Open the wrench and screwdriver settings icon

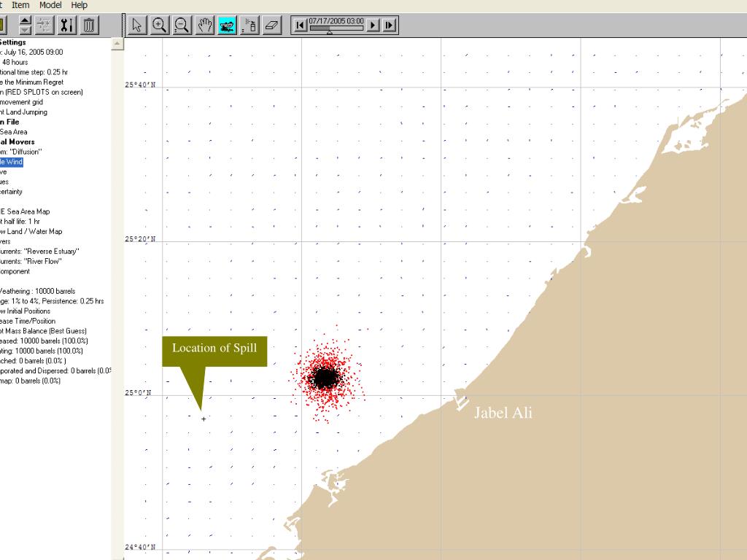(66, 26)
